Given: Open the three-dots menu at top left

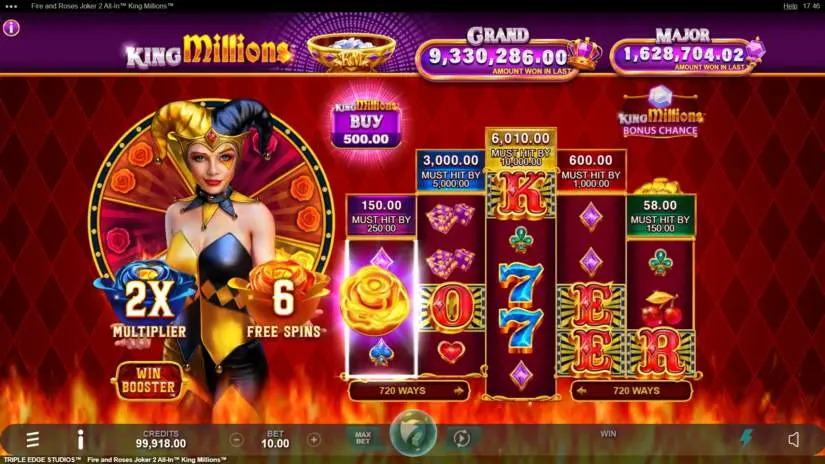Looking at the screenshot, I should click(x=11, y=6).
